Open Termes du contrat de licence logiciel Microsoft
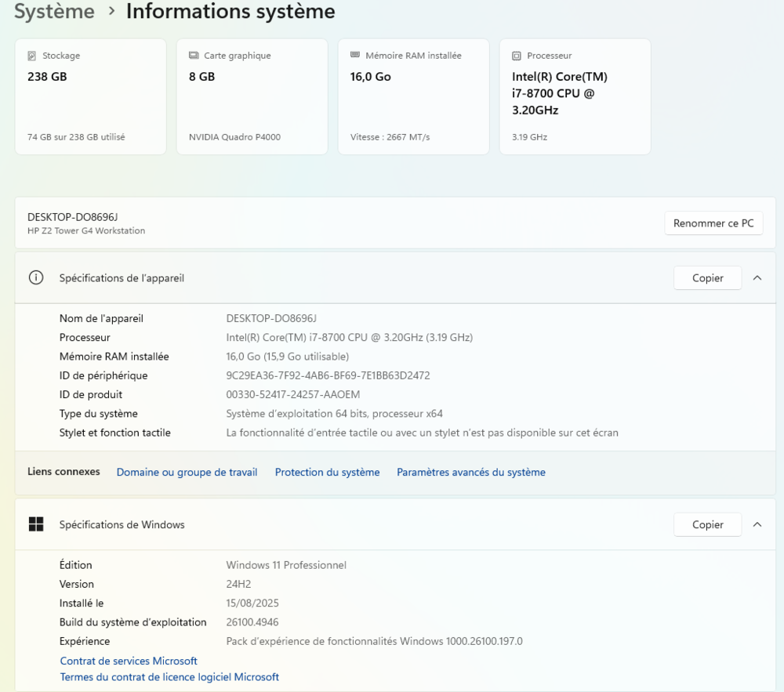Viewport: 784px width, 692px height. pyautogui.click(x=169, y=676)
